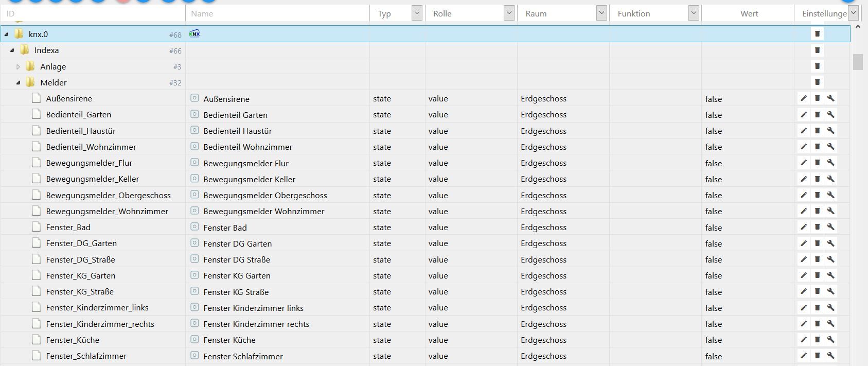Edit the Bewegungsmelder_Obergeschoss object

tap(803, 195)
